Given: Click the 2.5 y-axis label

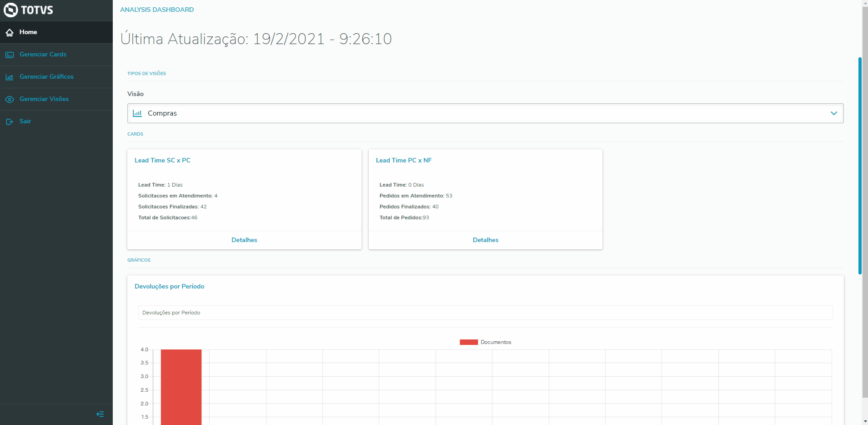Looking at the screenshot, I should [x=144, y=390].
